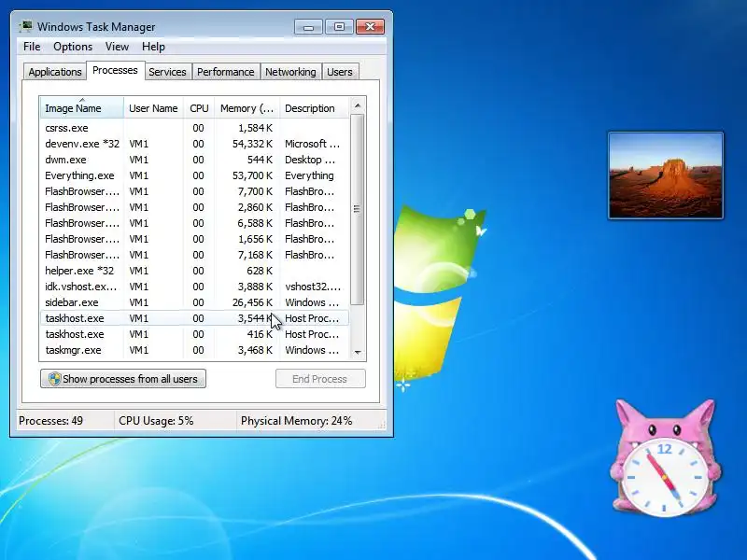Select FlashBrowser process using 1,656 K
This screenshot has width=747, height=560.
tap(195, 239)
